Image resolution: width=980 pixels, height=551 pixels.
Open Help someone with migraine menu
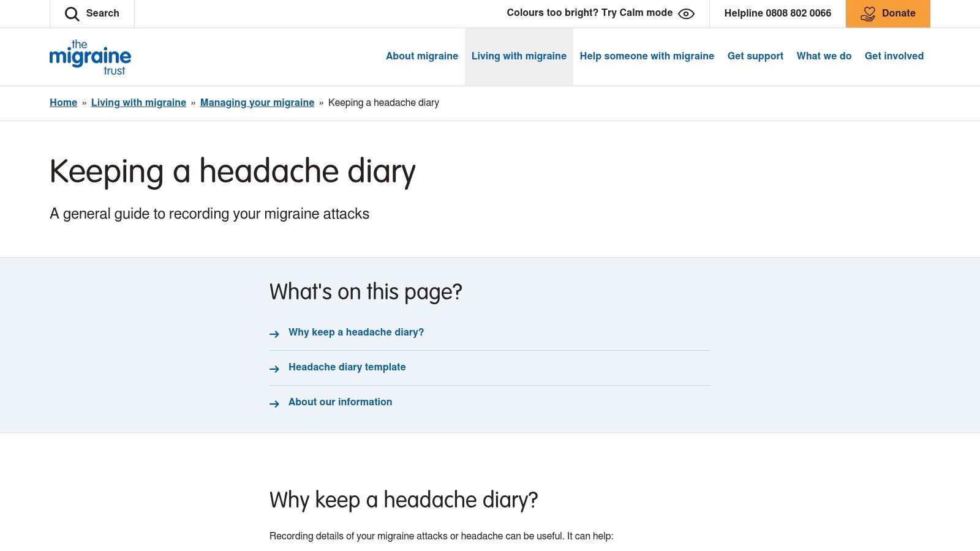647,56
